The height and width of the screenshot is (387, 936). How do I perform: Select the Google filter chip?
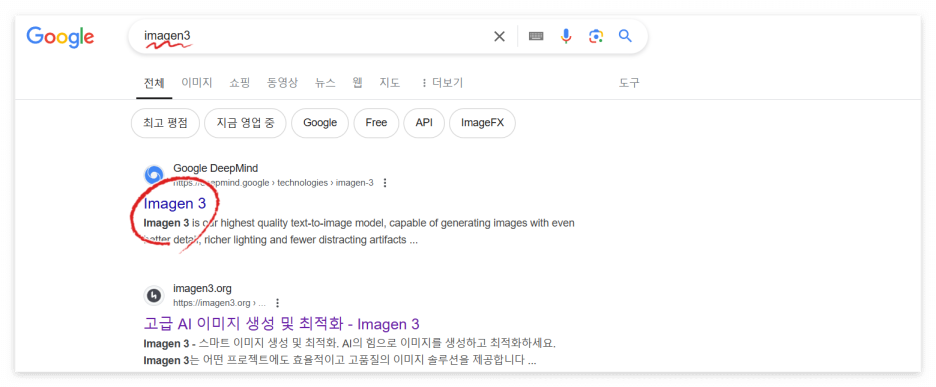(320, 123)
